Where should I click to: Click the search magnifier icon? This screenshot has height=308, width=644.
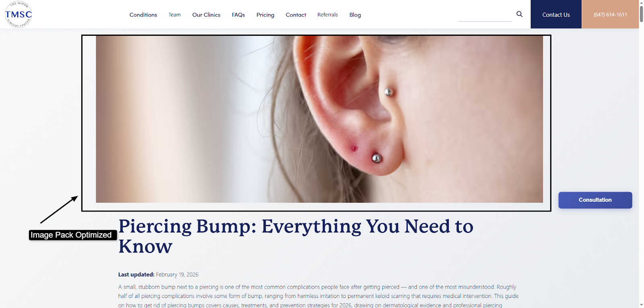click(520, 14)
